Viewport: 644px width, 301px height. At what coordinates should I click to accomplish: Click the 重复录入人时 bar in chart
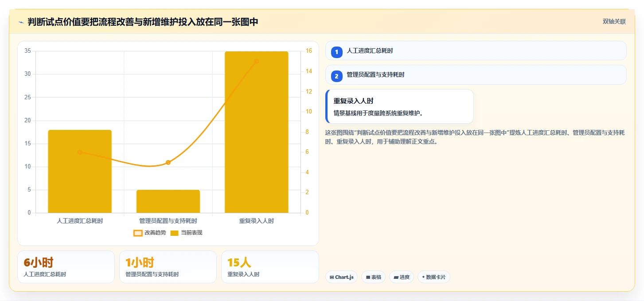tap(257, 132)
